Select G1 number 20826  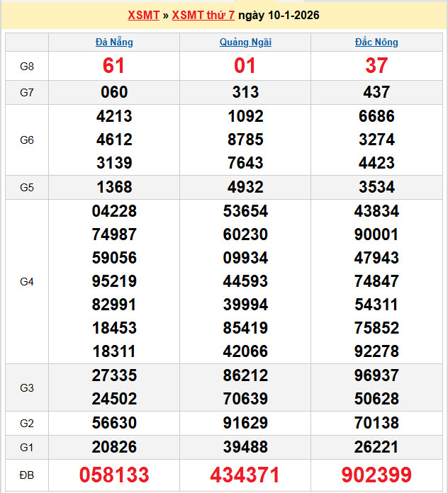click(x=114, y=447)
